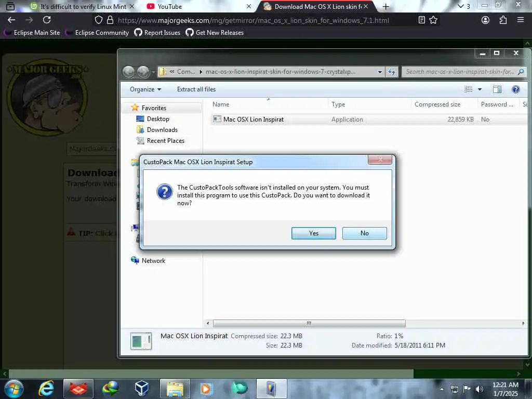
Task: Click the Explorer back arrow button
Action: click(x=129, y=72)
